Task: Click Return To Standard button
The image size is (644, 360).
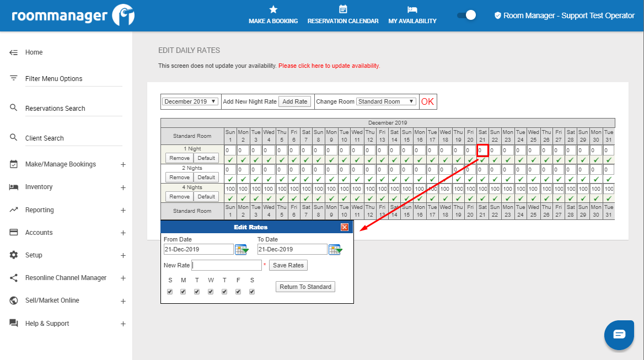Action: point(305,287)
